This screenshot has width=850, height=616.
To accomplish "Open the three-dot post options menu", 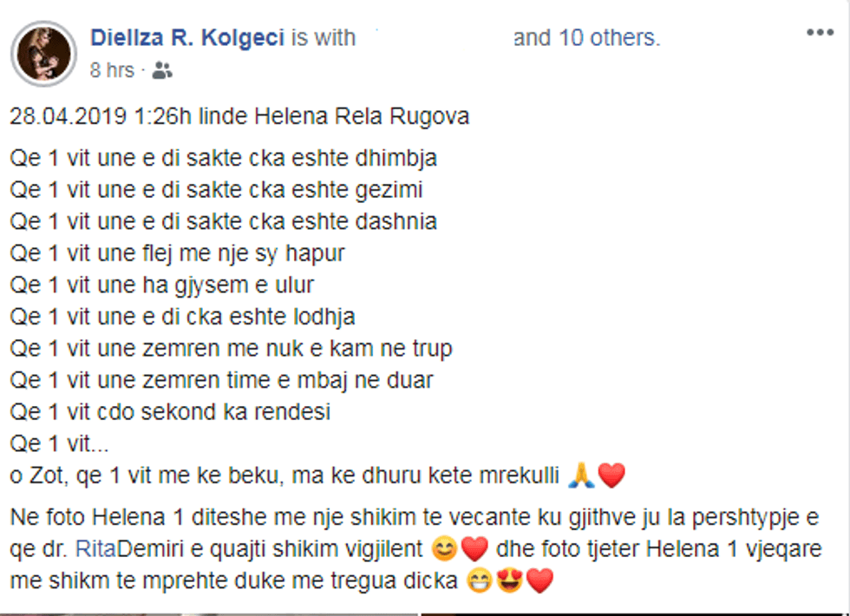I will [x=820, y=33].
